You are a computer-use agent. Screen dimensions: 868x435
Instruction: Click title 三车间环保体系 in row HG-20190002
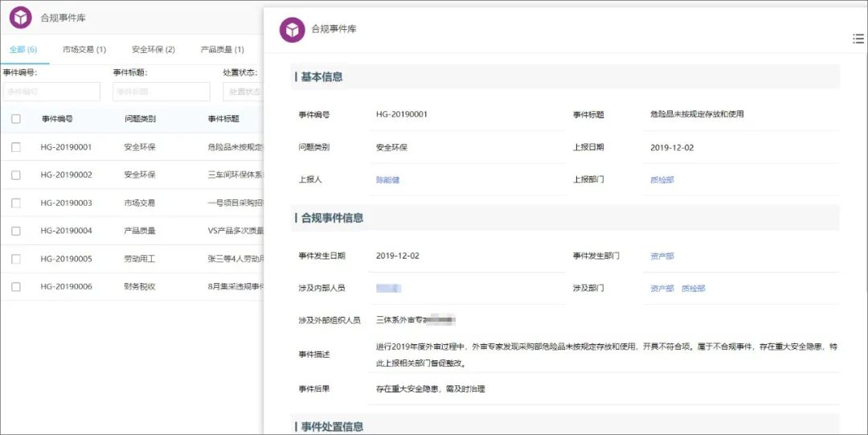pyautogui.click(x=235, y=174)
